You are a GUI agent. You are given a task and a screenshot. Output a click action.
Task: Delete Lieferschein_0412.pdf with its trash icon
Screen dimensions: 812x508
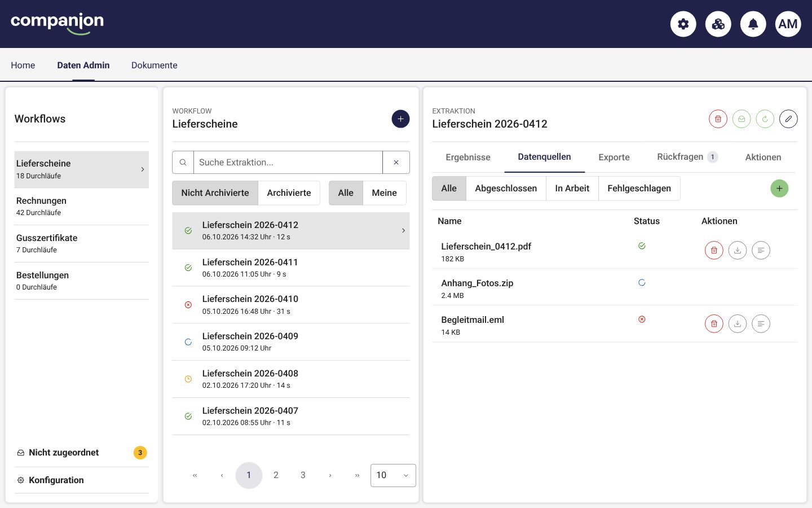pos(714,250)
